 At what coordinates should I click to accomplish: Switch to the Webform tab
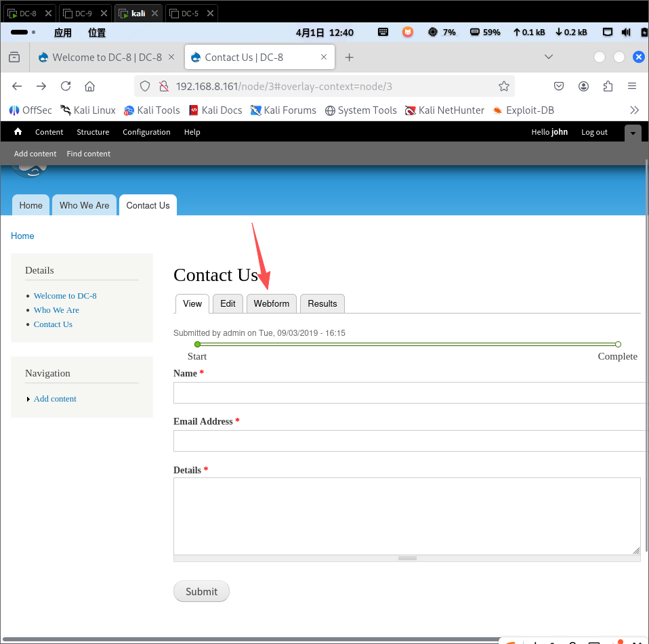tap(271, 303)
